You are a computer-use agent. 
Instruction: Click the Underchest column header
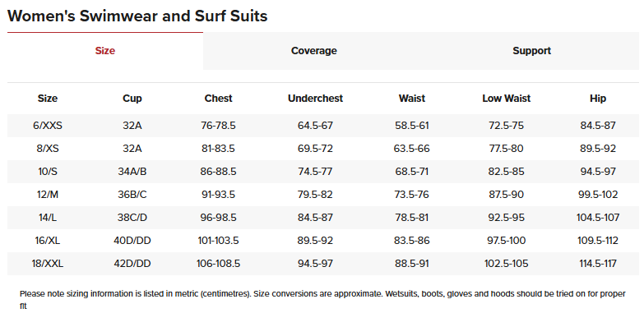pos(316,99)
